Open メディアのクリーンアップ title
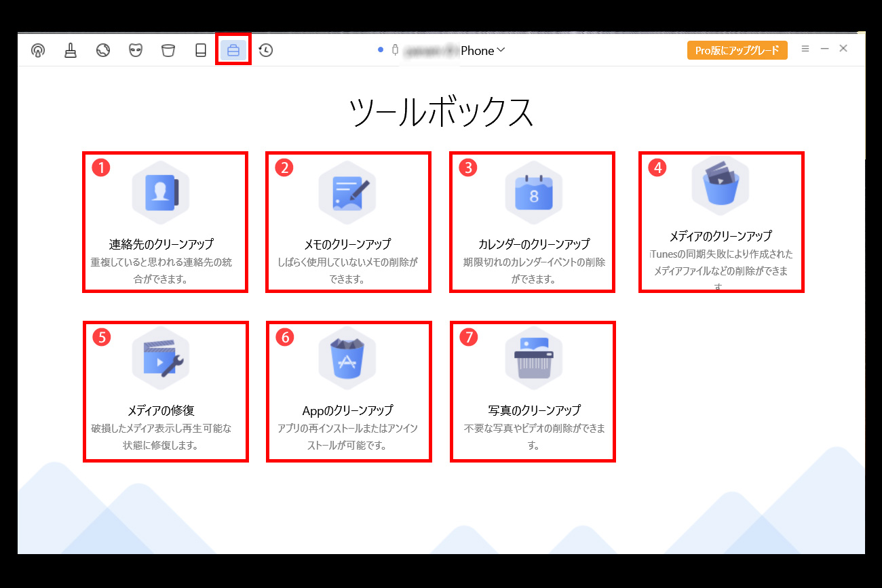The height and width of the screenshot is (588, 882). (x=721, y=236)
